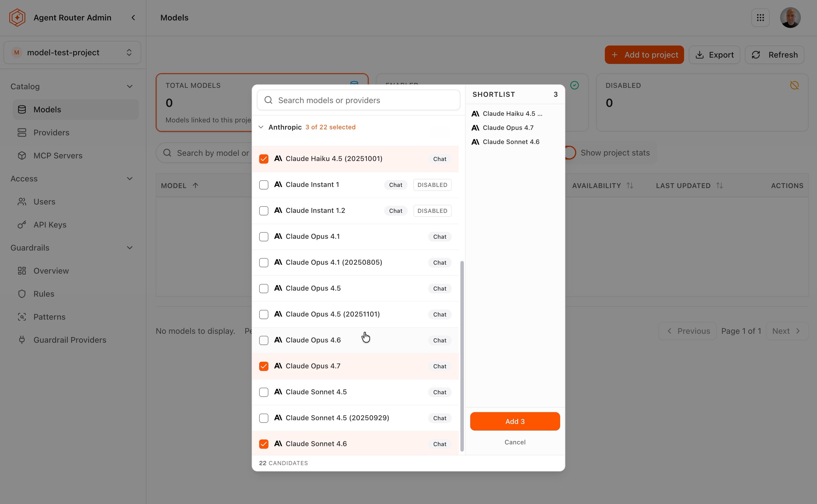Check the Claude Instant 1.2 checkbox
Viewport: 817px width, 504px height.
coord(263,211)
